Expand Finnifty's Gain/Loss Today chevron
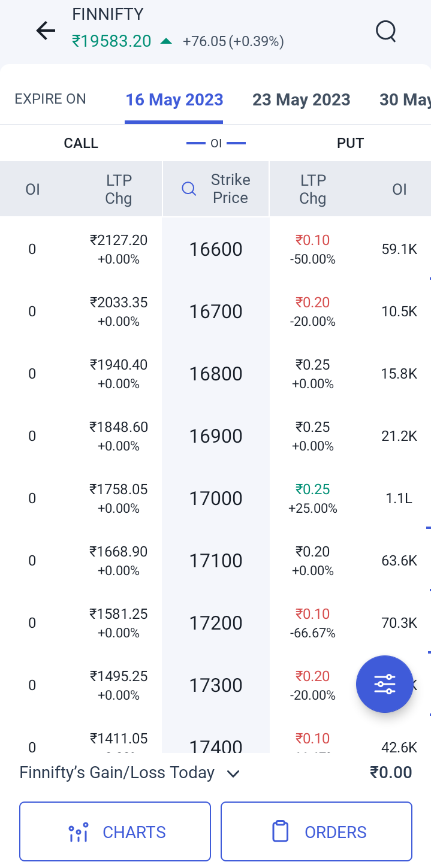 [x=233, y=773]
